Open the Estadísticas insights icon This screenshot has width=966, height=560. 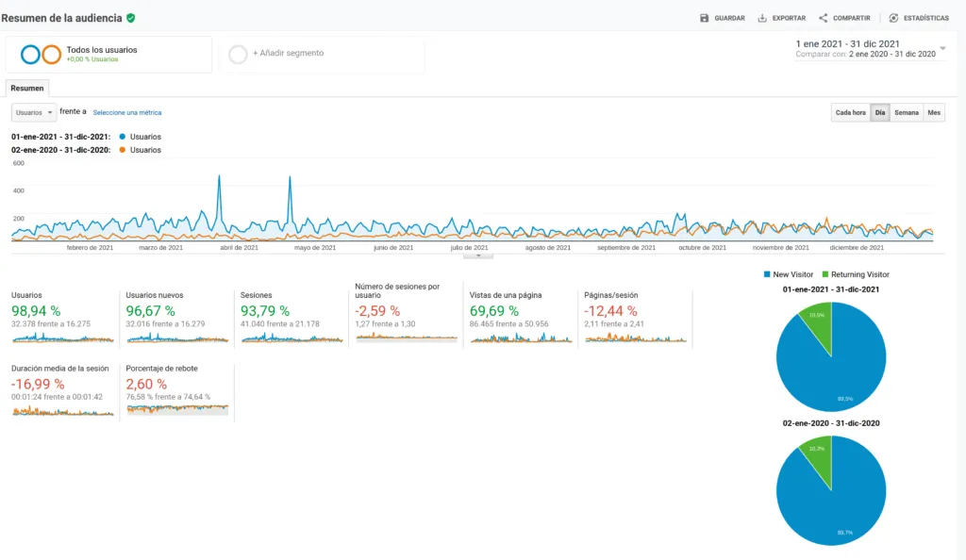coord(893,18)
